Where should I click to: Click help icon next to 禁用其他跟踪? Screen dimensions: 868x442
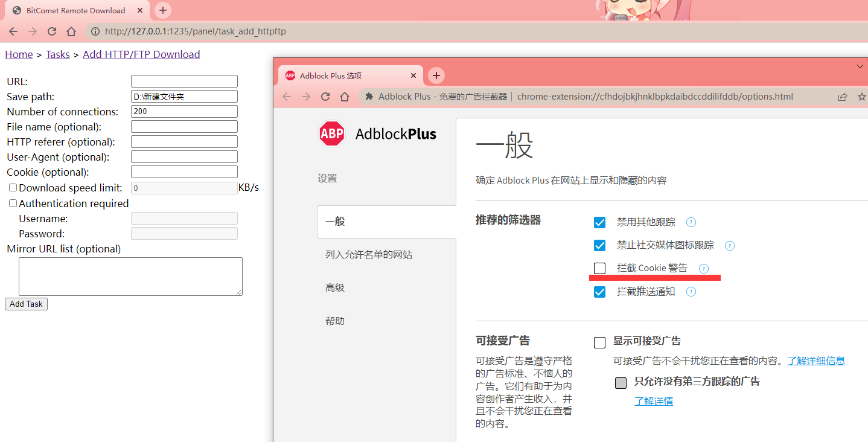point(691,222)
